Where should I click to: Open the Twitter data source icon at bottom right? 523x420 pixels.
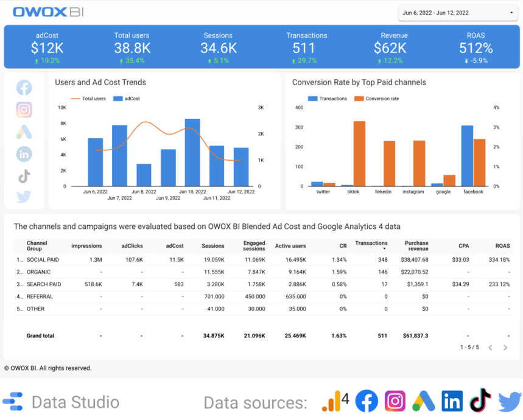[509, 401]
